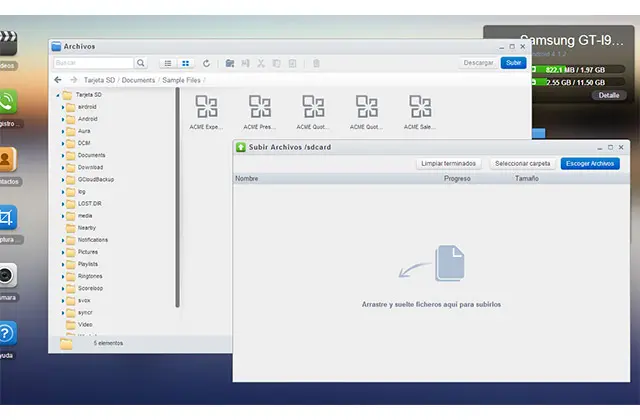The image size is (640, 420).
Task: Open the help question mark icon
Action: 7,333
